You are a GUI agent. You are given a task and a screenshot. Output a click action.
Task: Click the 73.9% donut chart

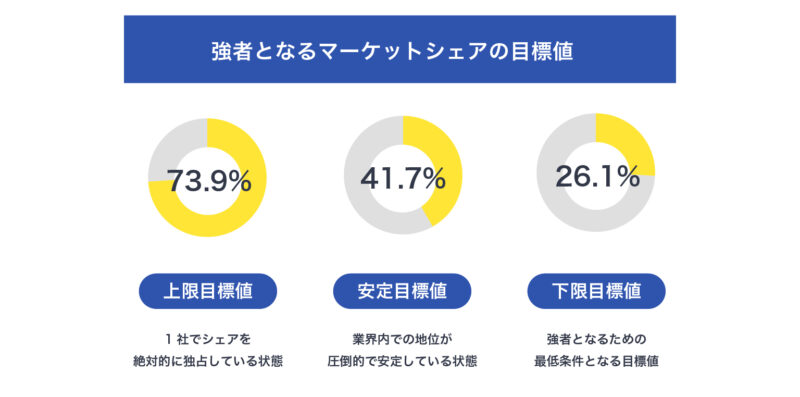(207, 178)
